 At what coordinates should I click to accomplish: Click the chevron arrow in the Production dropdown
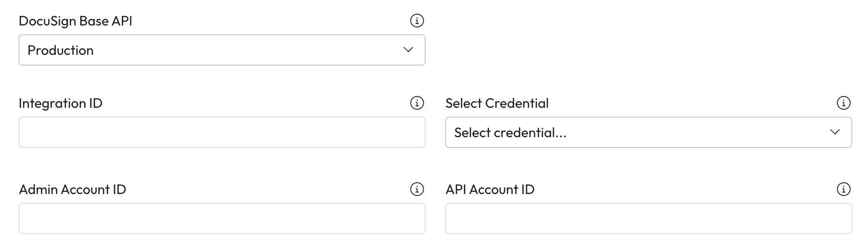(408, 50)
